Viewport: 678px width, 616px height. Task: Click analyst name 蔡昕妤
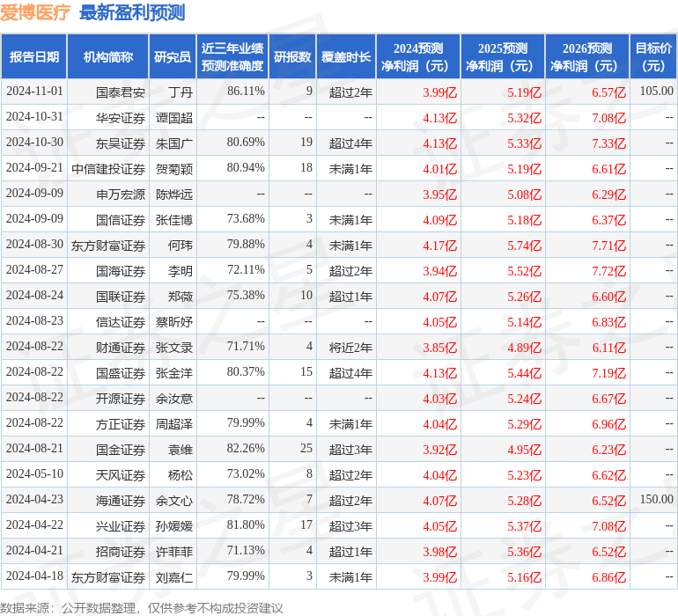[174, 322]
